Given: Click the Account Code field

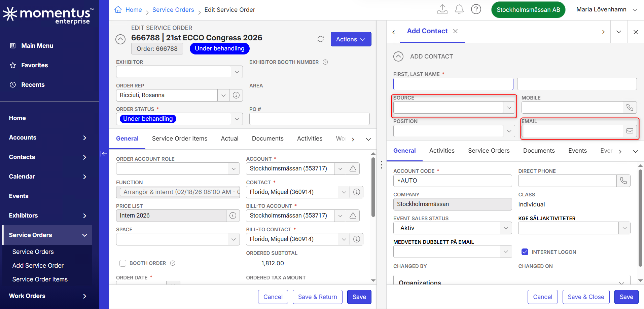Looking at the screenshot, I should [x=453, y=181].
